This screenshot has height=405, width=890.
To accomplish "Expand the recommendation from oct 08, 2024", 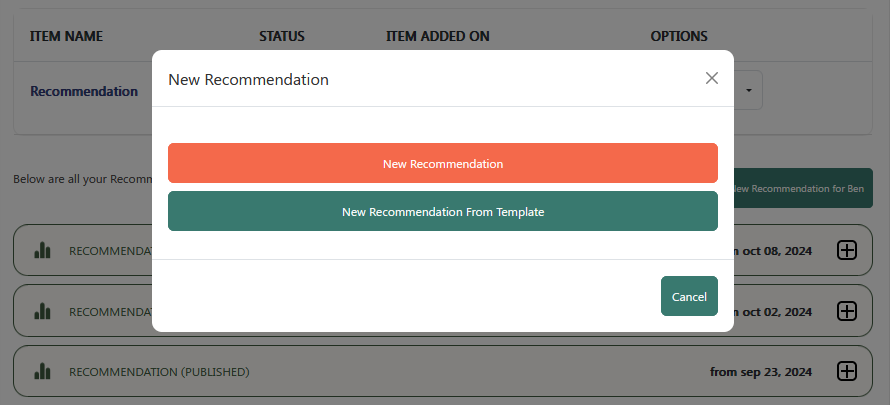I will pyautogui.click(x=846, y=251).
